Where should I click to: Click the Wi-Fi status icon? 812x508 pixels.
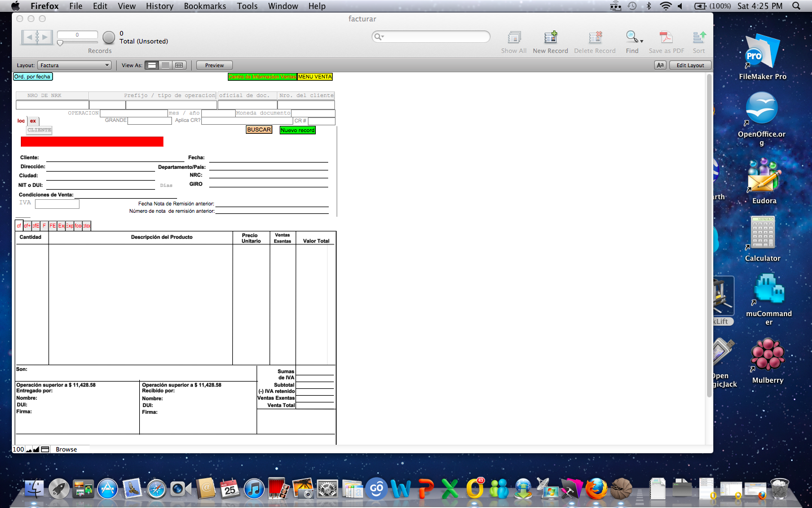pos(665,6)
